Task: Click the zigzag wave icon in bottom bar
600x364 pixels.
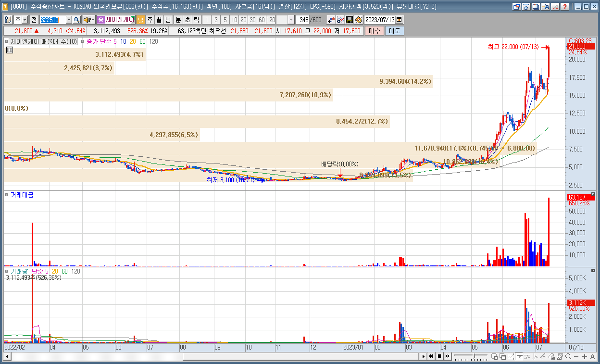Action: 535,356
